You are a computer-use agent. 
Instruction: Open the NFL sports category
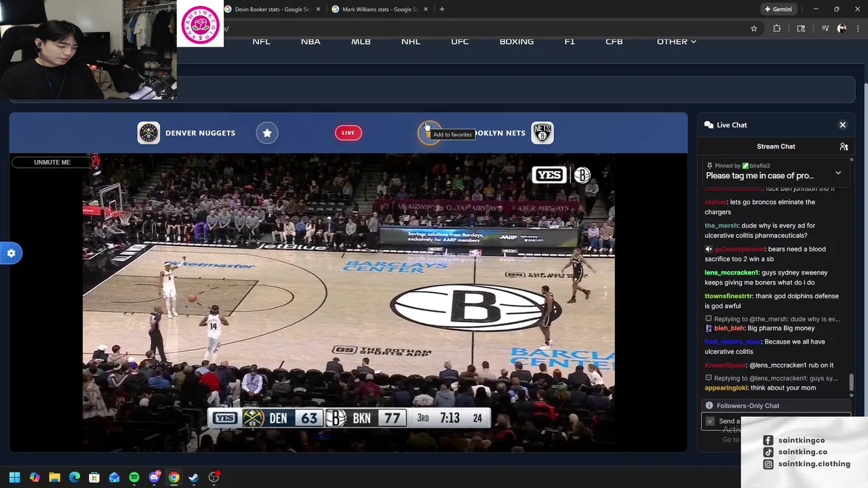tap(261, 41)
